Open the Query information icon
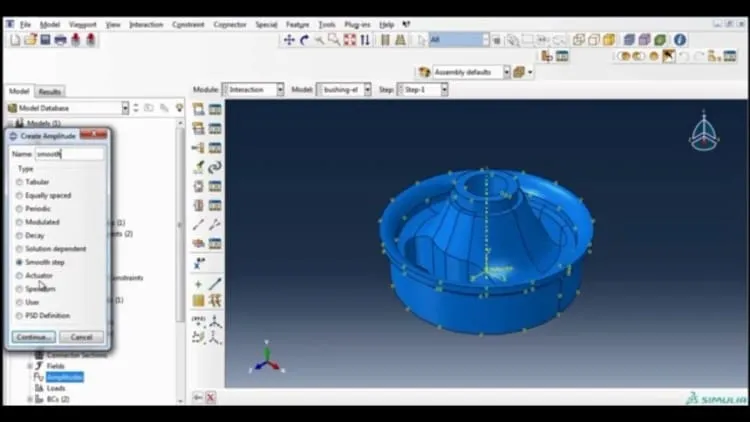Viewport: 750px width, 422px height. click(x=680, y=40)
